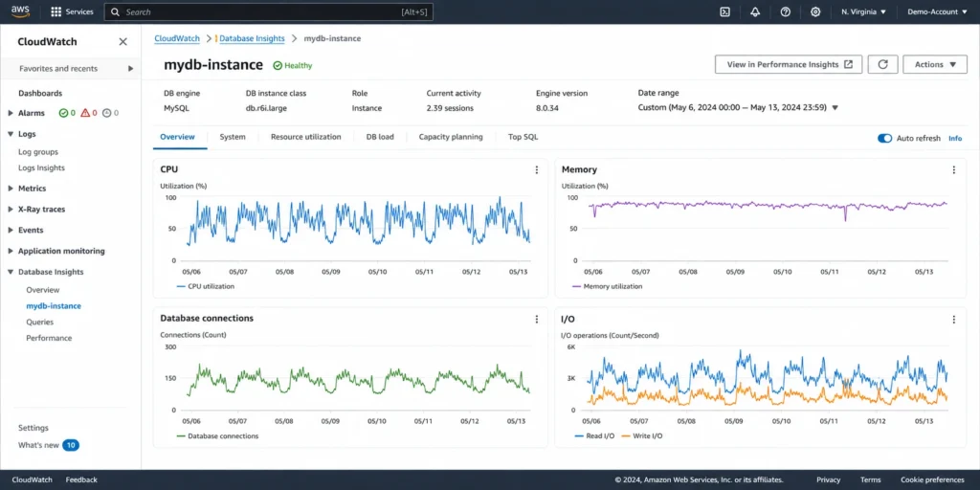The width and height of the screenshot is (980, 490).
Task: Click the insufficient data gray icon
Action: click(106, 113)
